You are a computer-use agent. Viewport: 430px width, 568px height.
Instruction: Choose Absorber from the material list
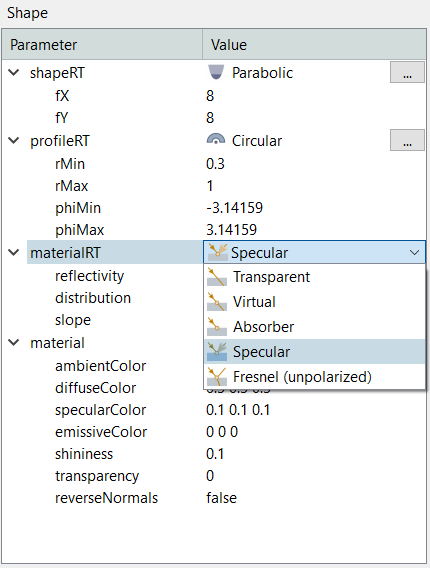[x=314, y=327]
